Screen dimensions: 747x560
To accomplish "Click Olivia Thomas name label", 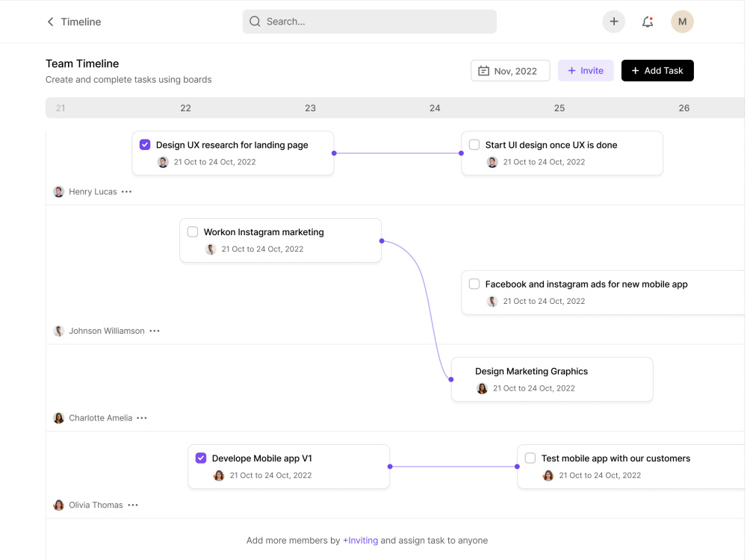I will (96, 505).
